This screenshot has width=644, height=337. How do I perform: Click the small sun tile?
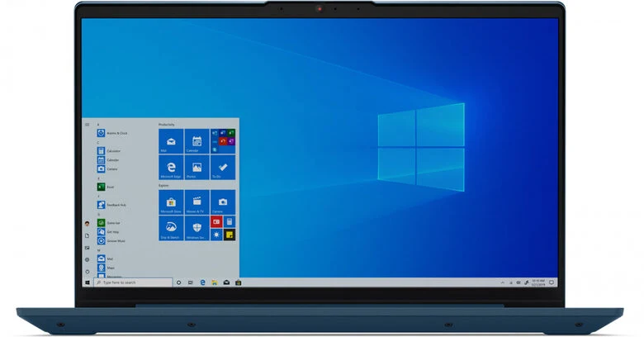(x=216, y=235)
